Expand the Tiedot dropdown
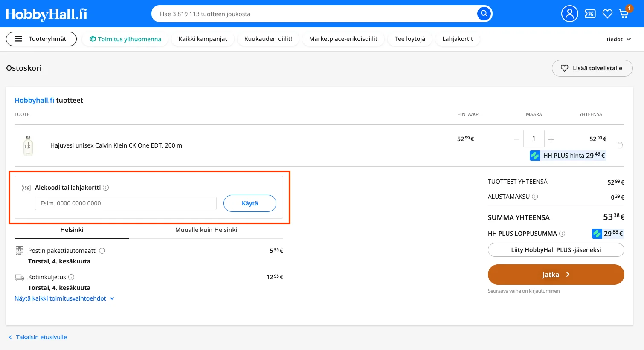 [618, 39]
